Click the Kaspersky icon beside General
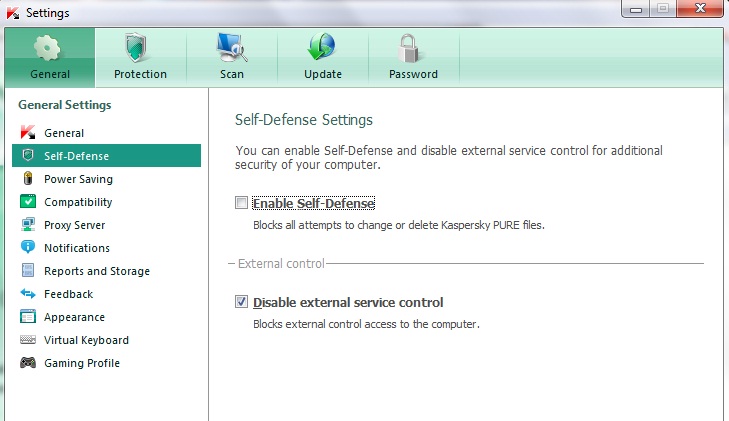 point(28,132)
